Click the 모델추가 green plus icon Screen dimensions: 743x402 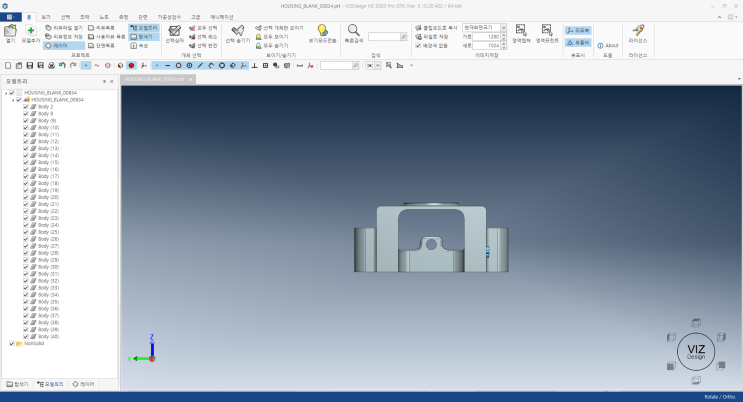click(x=31, y=31)
